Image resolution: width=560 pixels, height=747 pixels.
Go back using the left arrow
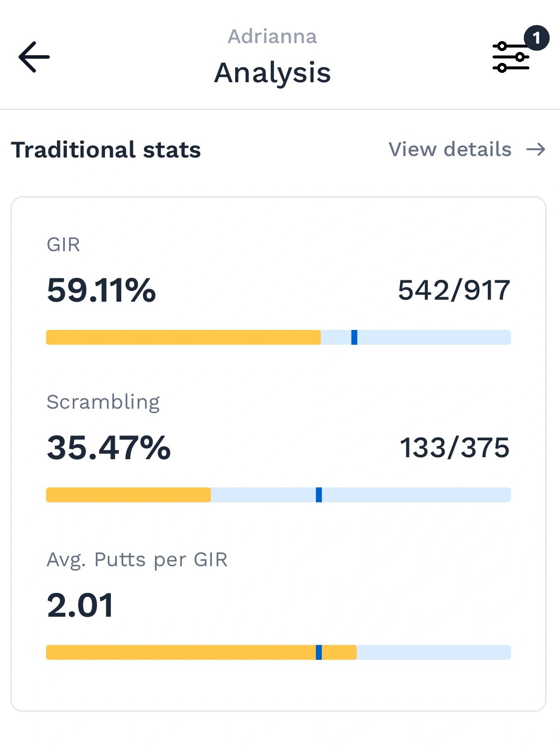point(34,57)
